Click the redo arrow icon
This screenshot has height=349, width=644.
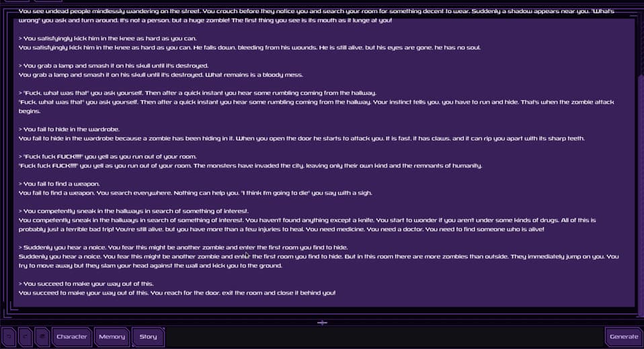coord(25,336)
